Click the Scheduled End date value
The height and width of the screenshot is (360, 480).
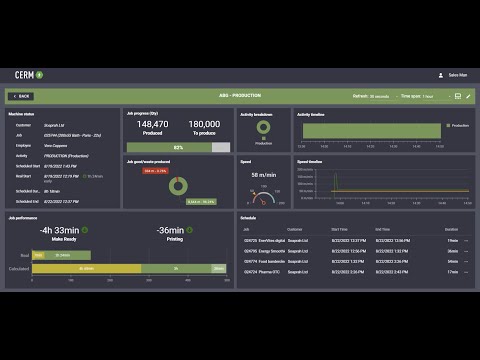click(x=61, y=202)
